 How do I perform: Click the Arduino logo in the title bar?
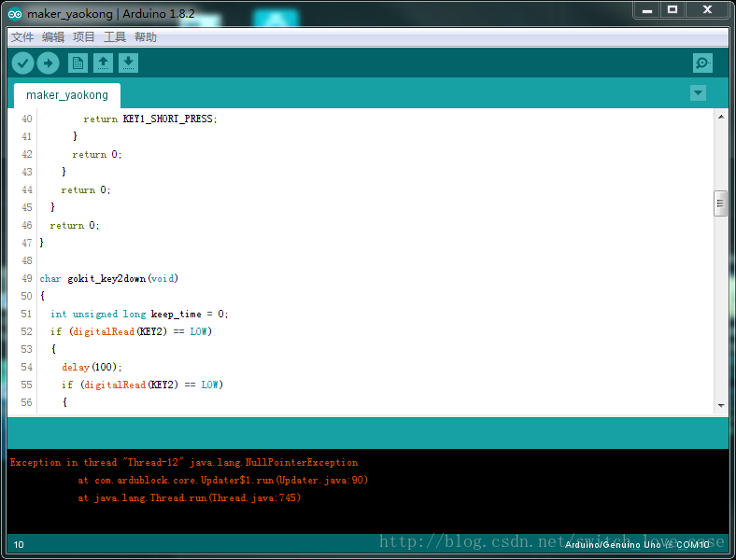15,14
